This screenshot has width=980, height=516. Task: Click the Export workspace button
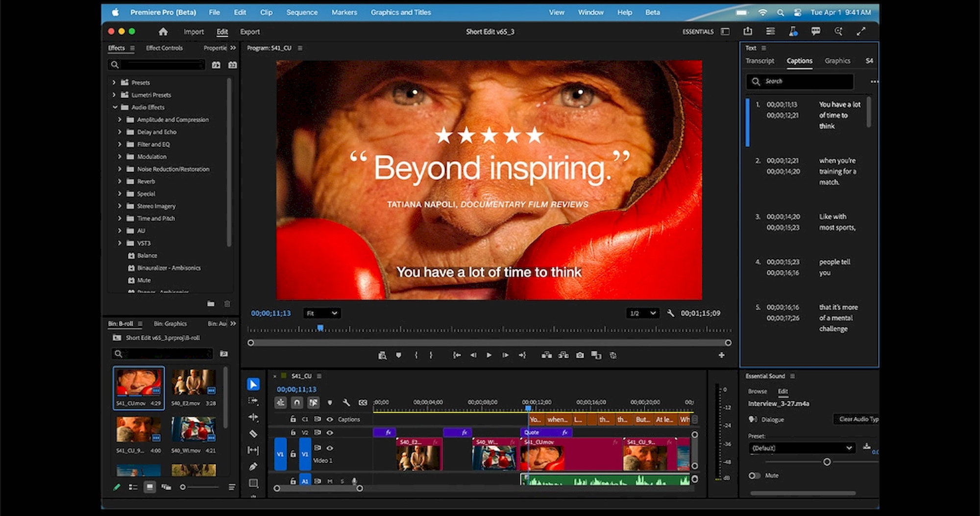[249, 32]
